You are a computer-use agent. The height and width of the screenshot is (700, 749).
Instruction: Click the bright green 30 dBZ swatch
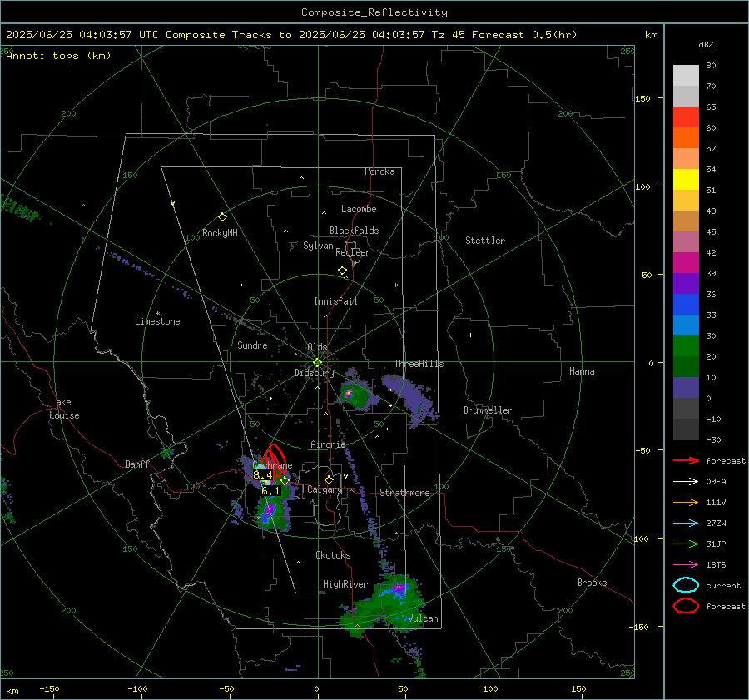point(686,346)
